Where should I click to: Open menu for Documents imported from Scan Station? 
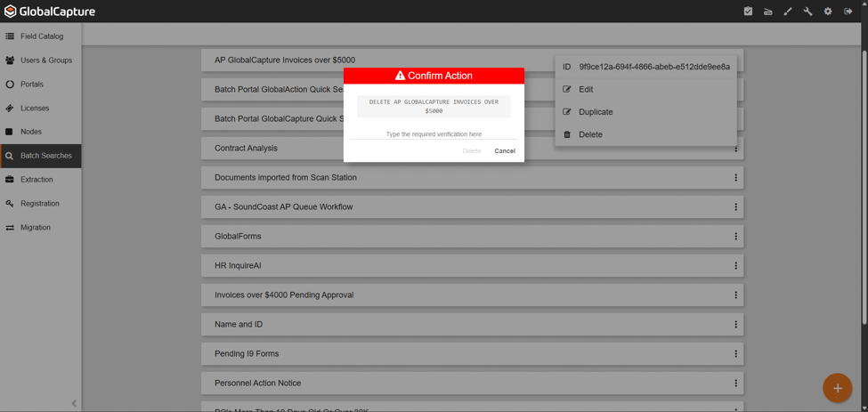tap(735, 177)
